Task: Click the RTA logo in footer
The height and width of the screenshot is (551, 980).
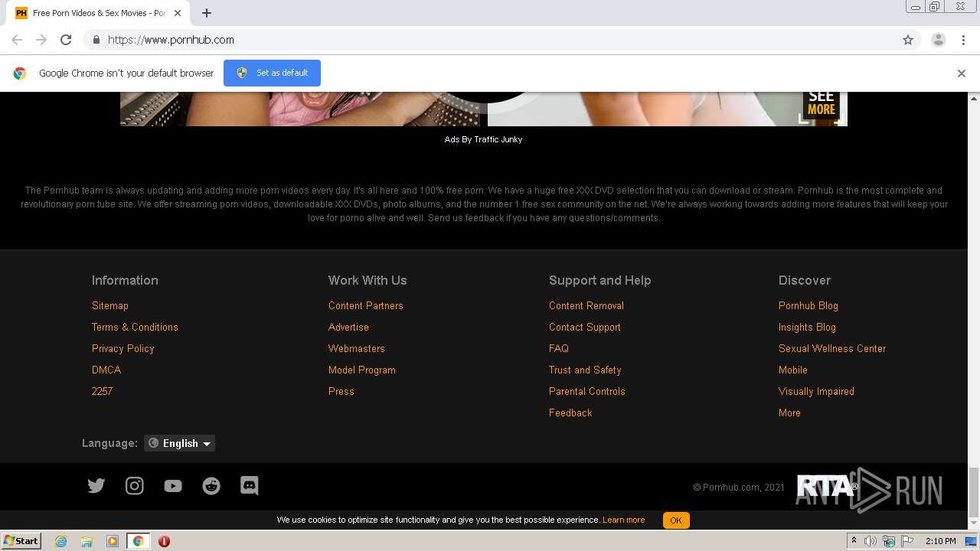Action: [827, 486]
